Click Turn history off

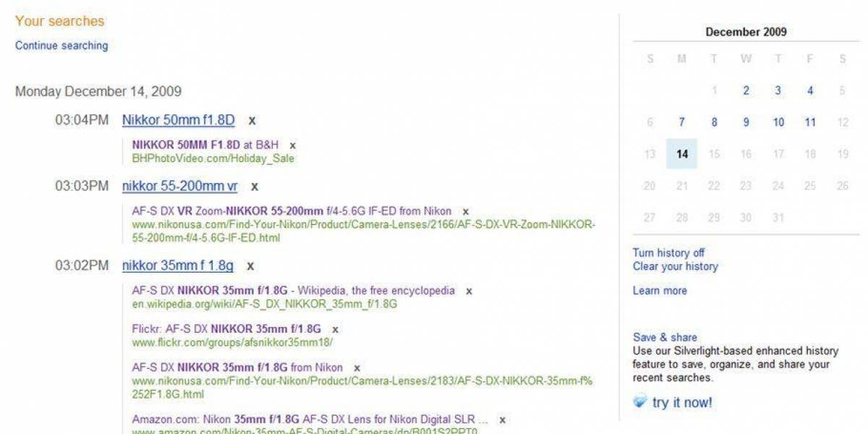(668, 252)
